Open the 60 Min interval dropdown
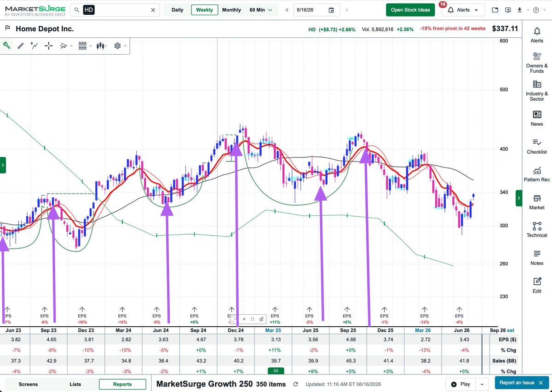Screen dimensions: 552x392 pos(261,10)
